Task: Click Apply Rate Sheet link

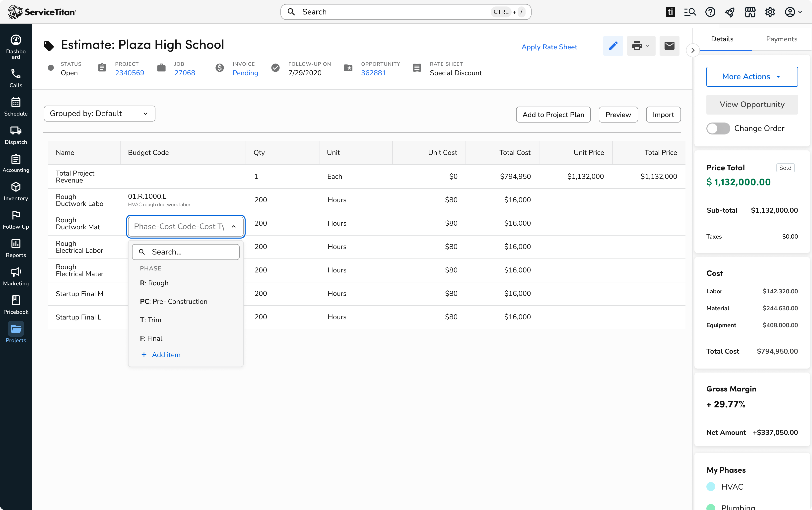Action: pos(549,47)
